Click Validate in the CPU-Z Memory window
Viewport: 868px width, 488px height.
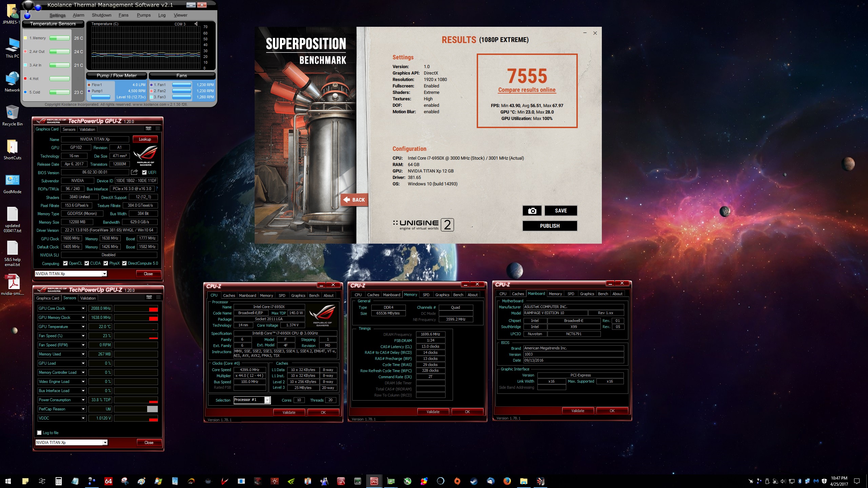tap(433, 411)
